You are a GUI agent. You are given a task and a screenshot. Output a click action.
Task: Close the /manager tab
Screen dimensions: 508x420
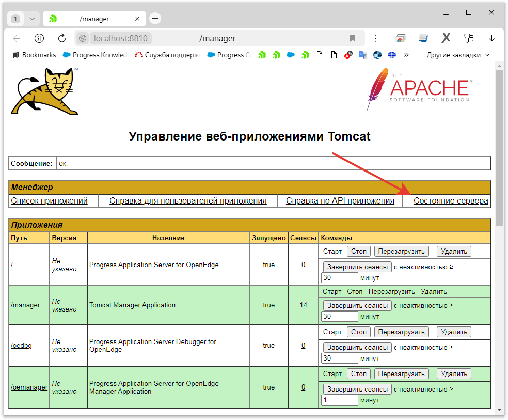[137, 19]
